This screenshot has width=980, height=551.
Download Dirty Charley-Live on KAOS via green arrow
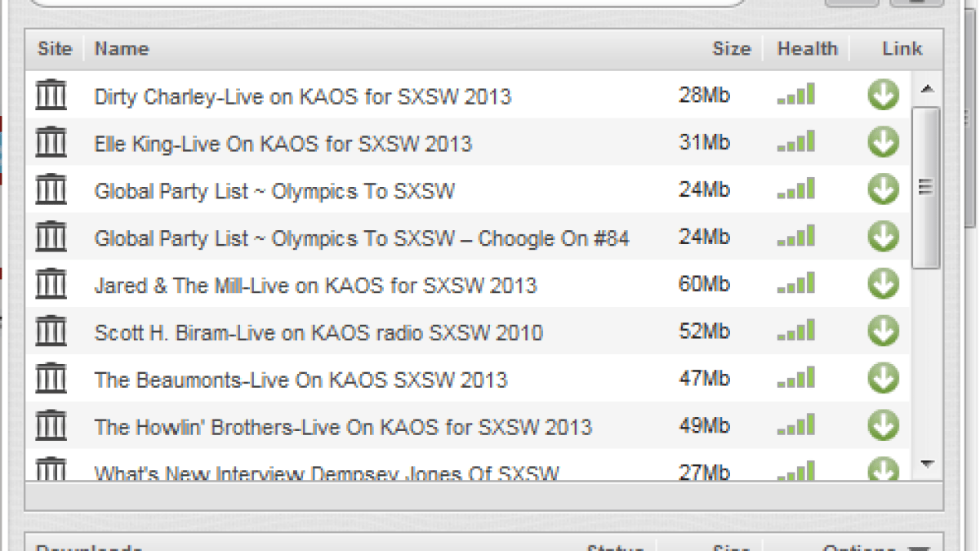click(x=883, y=96)
